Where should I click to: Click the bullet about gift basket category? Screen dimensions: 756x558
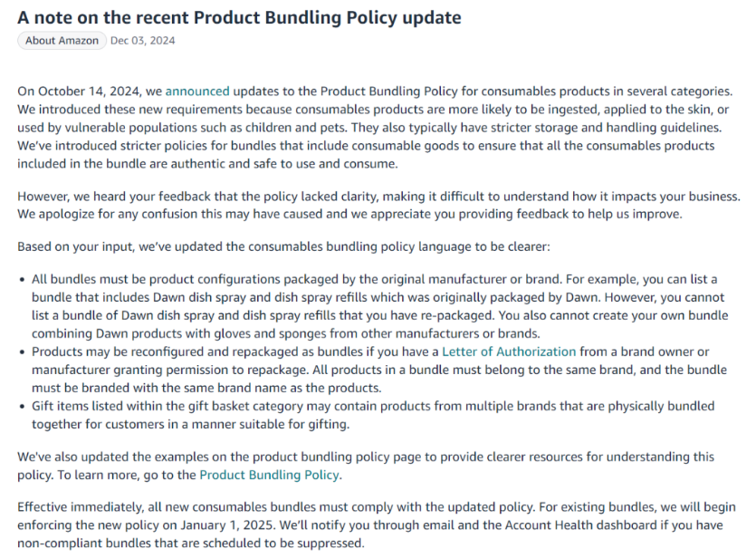click(373, 415)
